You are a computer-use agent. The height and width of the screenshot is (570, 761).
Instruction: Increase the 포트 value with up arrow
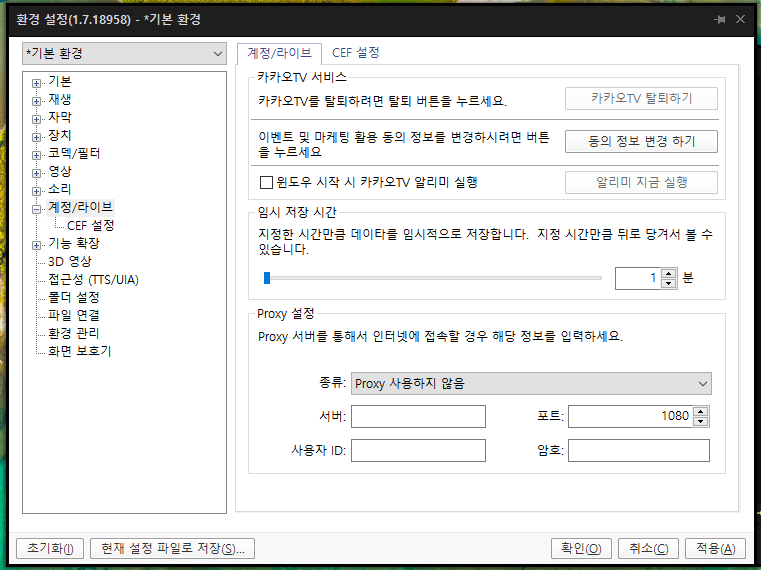(x=700, y=412)
